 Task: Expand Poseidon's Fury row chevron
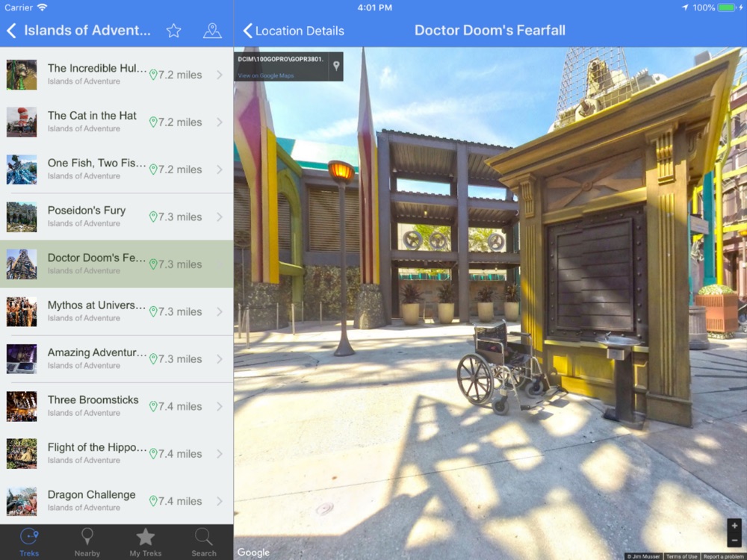(220, 217)
